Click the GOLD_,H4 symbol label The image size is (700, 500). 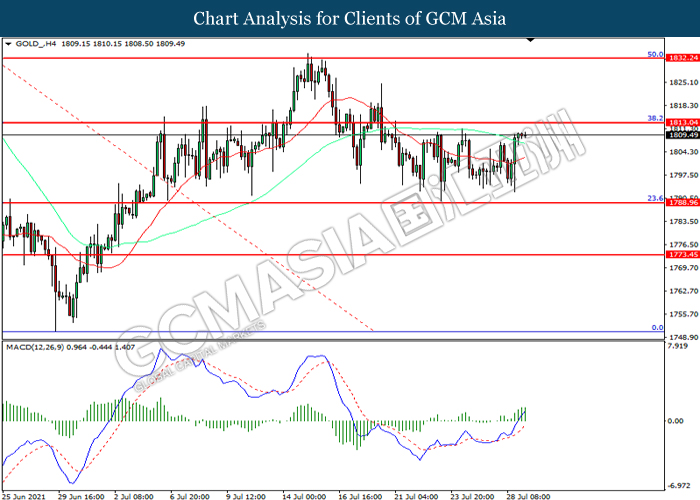pos(35,45)
